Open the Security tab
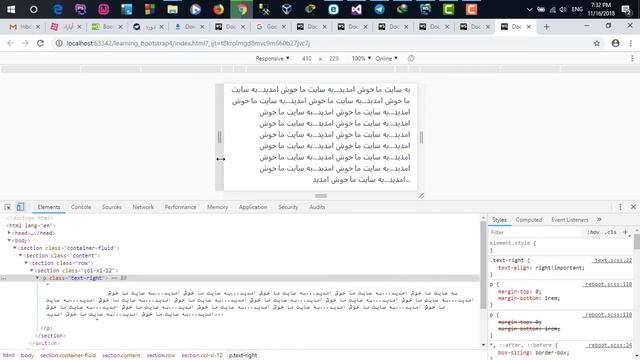The width and height of the screenshot is (640, 360). (288, 207)
